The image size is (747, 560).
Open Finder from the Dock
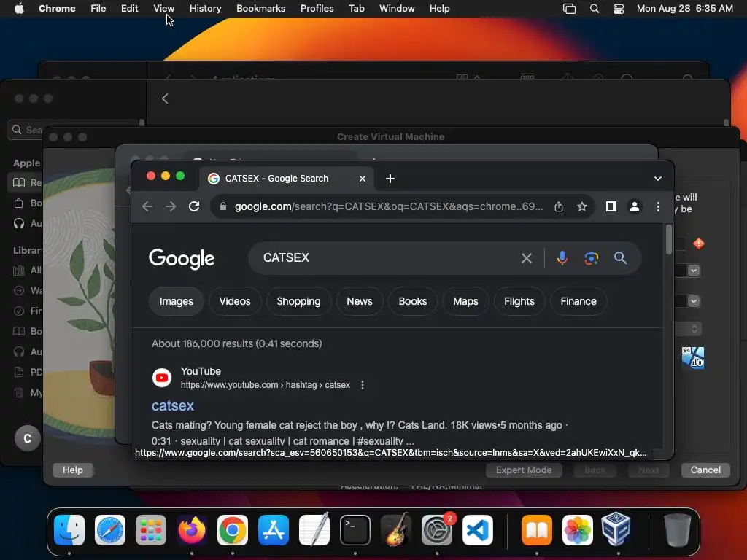69,530
